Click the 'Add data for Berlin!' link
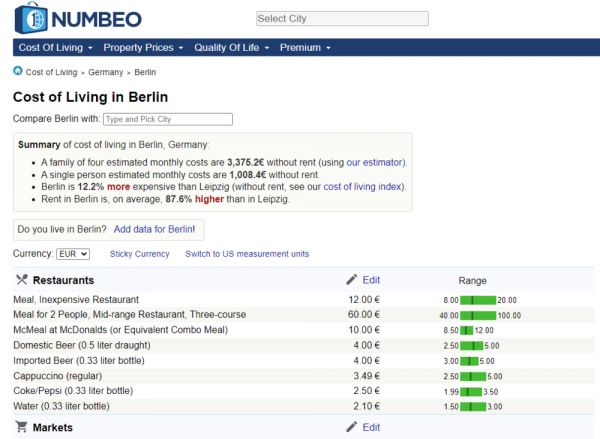The width and height of the screenshot is (600, 439). (x=154, y=229)
